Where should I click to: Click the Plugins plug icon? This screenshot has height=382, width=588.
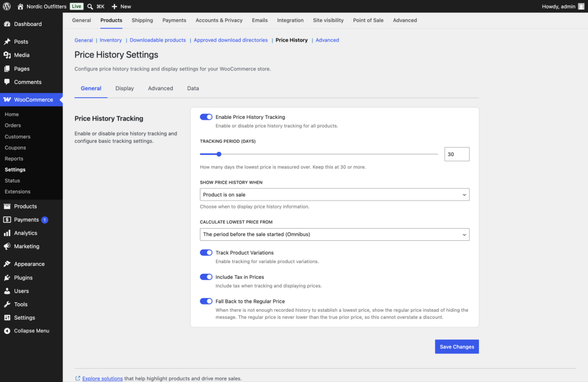pos(7,277)
